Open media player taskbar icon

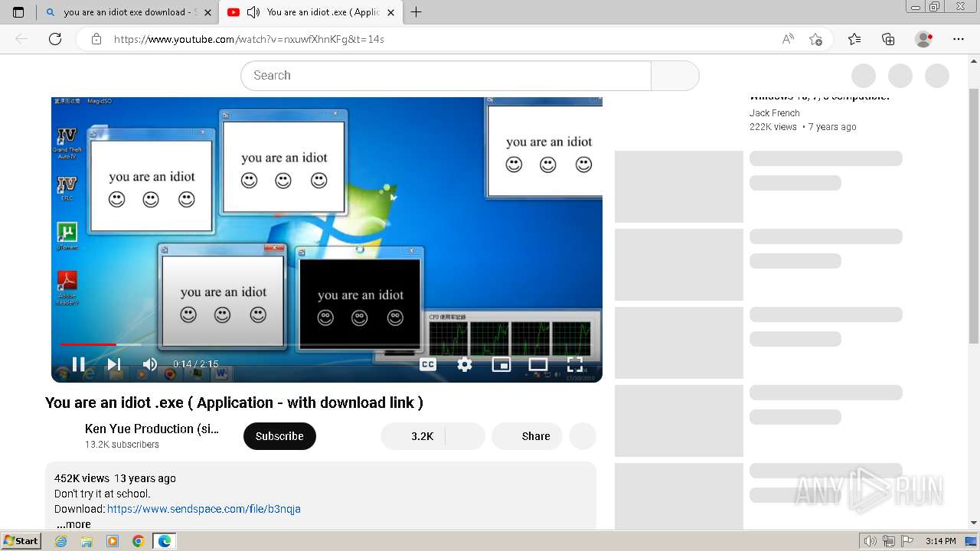[113, 541]
